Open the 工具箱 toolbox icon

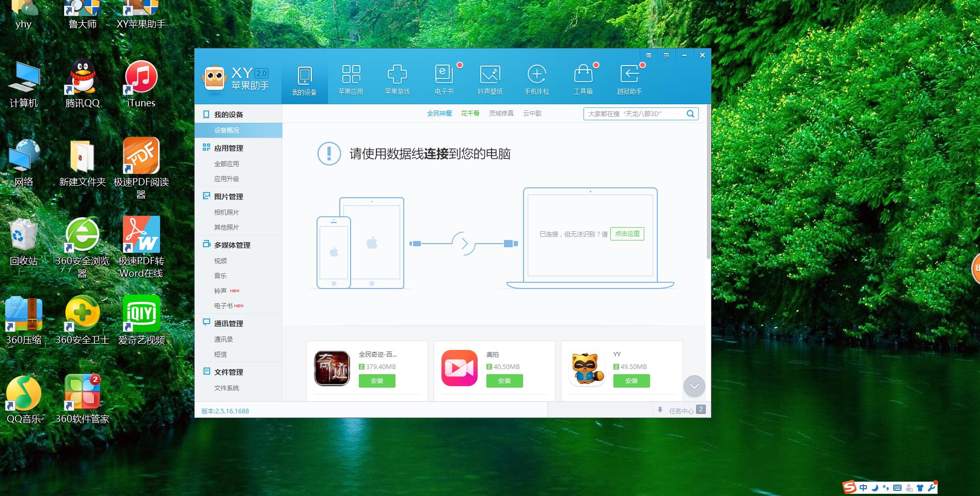583,80
